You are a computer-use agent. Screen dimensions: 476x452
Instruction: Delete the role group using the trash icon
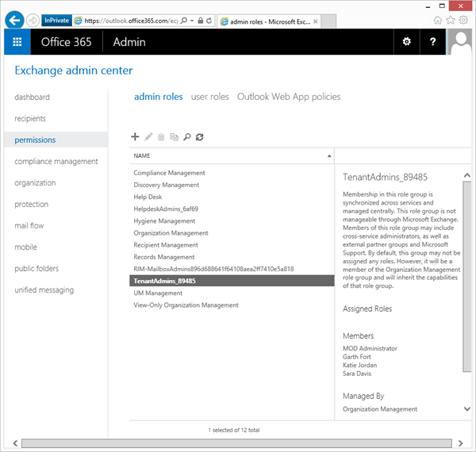point(161,137)
